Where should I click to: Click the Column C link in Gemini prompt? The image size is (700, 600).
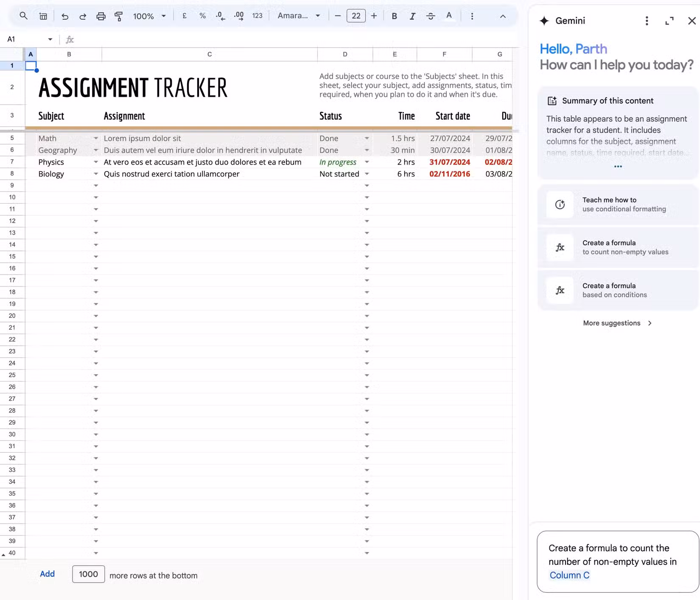[570, 575]
